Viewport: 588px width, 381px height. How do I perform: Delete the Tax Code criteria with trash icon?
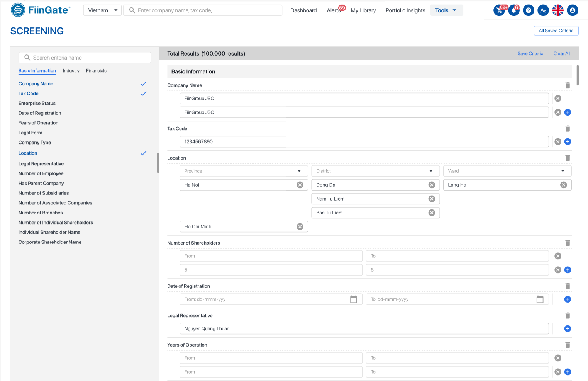567,129
